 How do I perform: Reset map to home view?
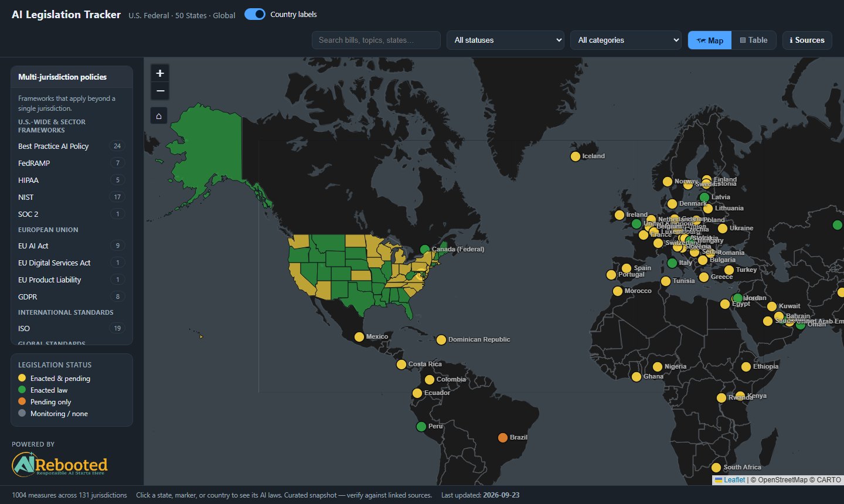pos(159,116)
